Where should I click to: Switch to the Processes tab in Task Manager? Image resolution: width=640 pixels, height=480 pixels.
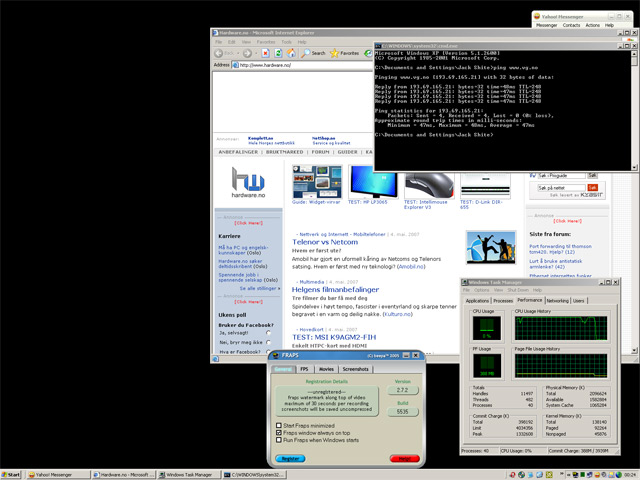click(x=503, y=301)
